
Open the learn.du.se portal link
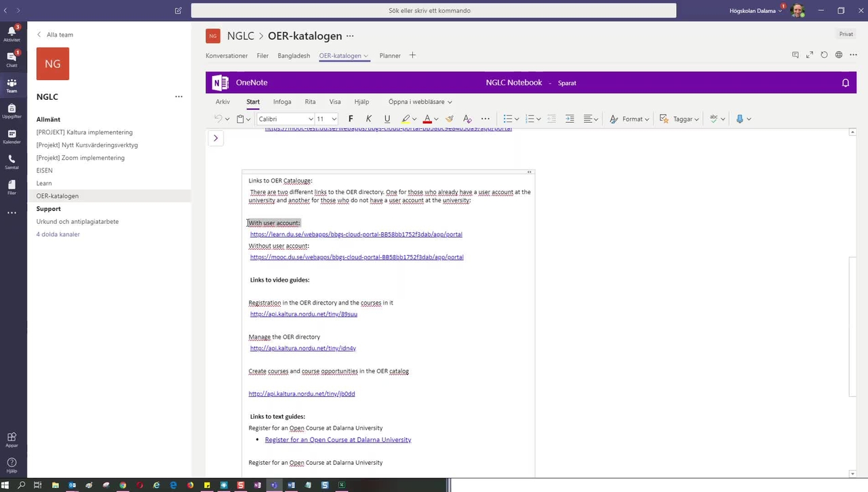(356, 234)
